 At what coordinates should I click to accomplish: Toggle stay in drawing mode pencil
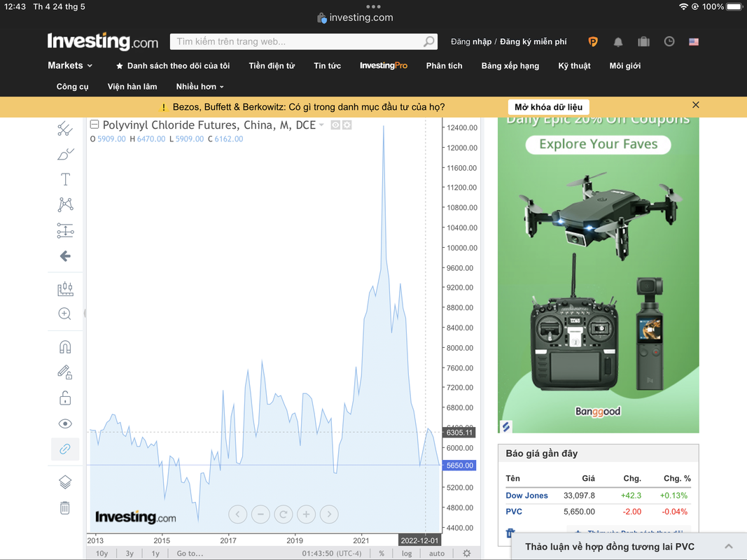[65, 372]
